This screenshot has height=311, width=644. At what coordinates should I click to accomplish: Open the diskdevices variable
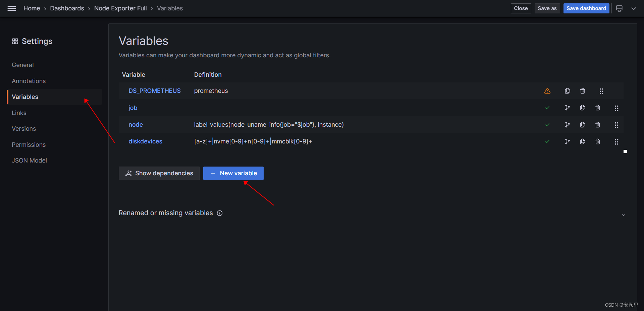coord(145,141)
